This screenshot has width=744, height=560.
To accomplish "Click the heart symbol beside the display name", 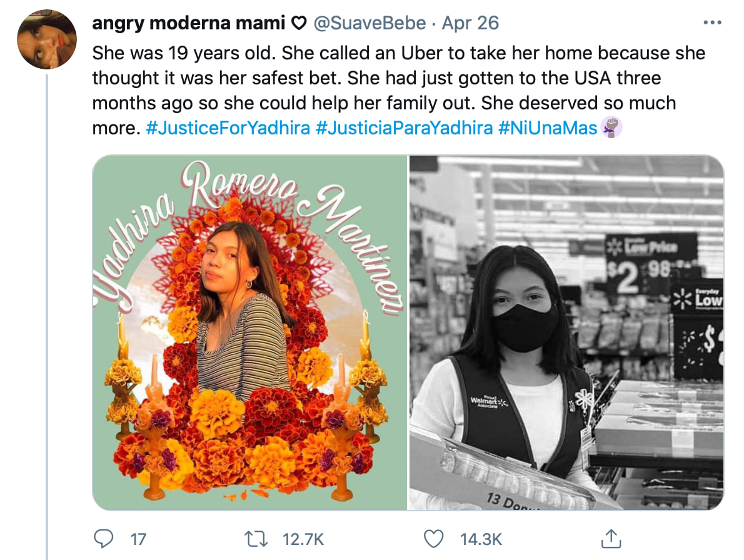I will point(299,24).
